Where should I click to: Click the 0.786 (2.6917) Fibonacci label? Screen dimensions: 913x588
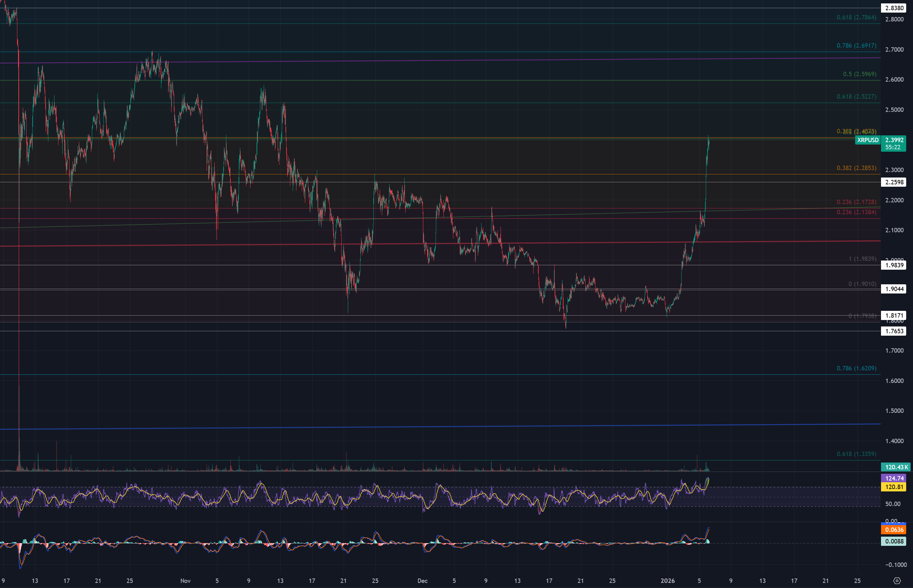coord(857,46)
